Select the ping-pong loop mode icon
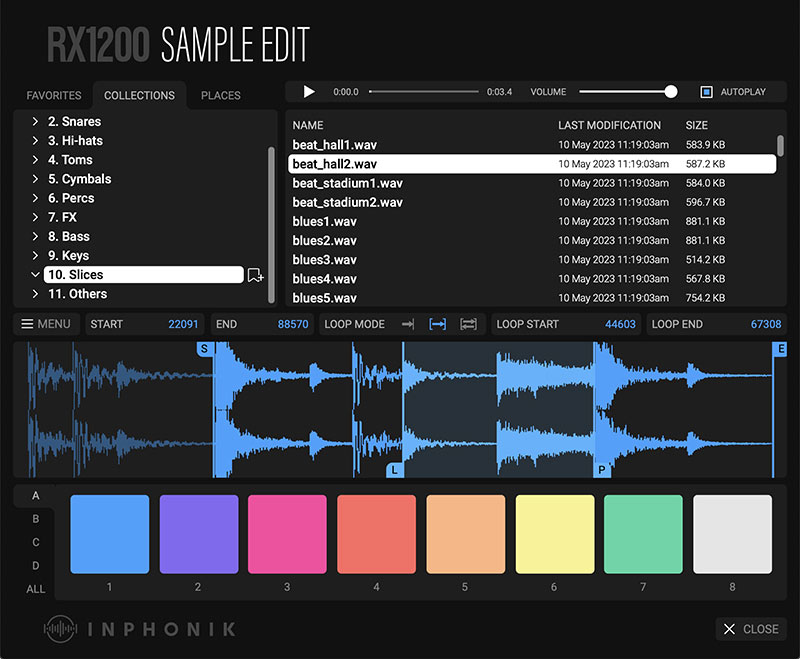This screenshot has height=659, width=800. 468,324
